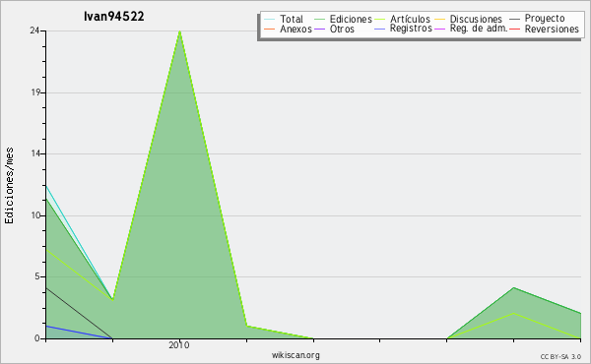Click the Total legend label
The height and width of the screenshot is (364, 591).
point(292,19)
